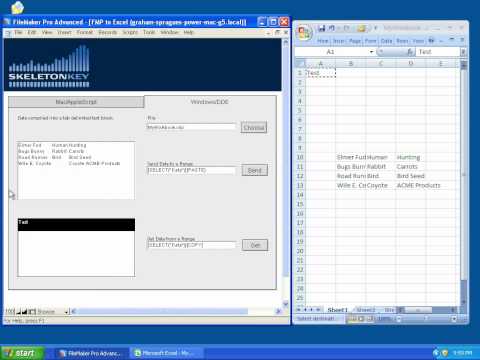Select Excel Page Break Preview icon
Viewport: 480px width, 360px height.
[x=370, y=319]
